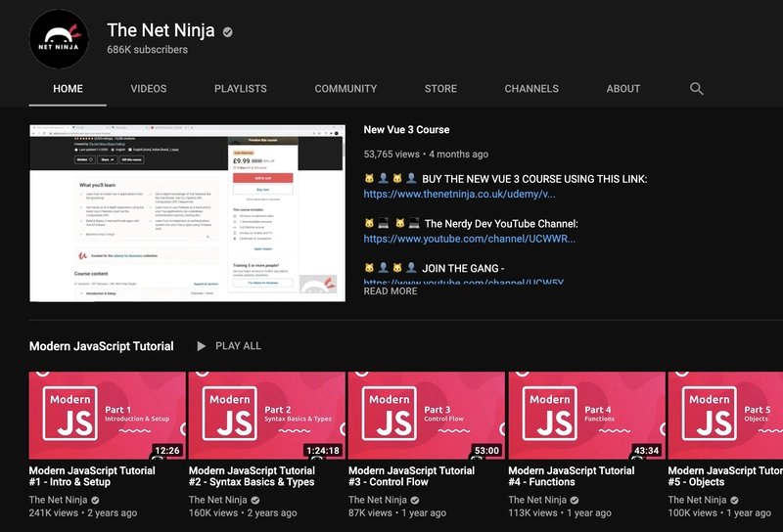
Task: Open the CHANNELS tab
Action: [531, 89]
